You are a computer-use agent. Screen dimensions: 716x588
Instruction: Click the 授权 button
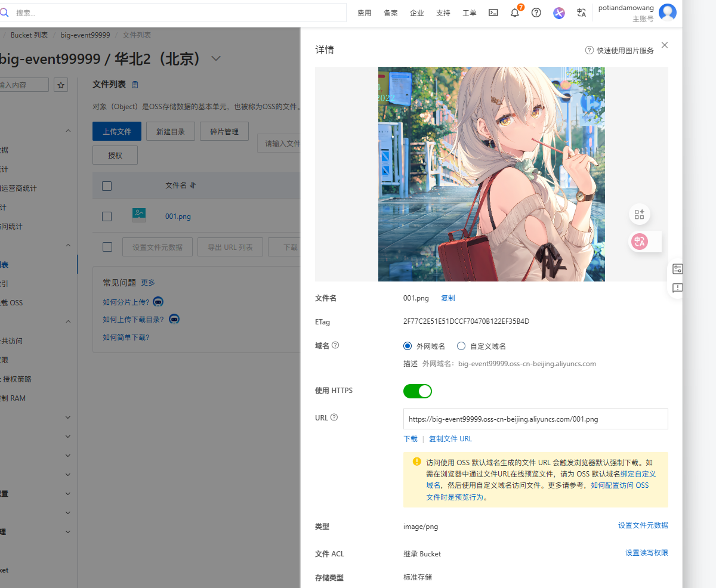coord(115,155)
